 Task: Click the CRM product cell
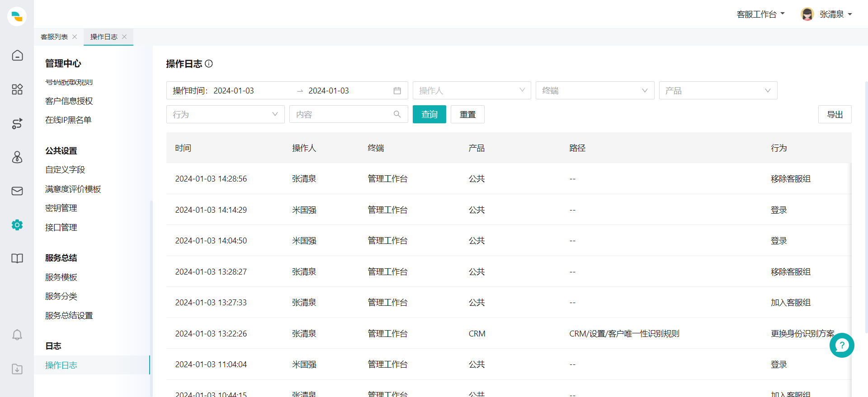477,334
